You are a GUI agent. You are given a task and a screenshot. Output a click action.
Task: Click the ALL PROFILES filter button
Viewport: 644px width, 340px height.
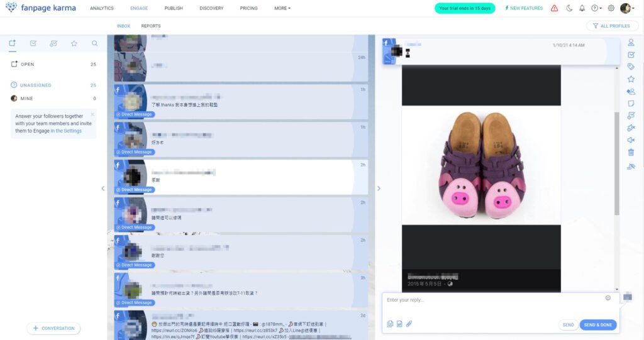611,26
